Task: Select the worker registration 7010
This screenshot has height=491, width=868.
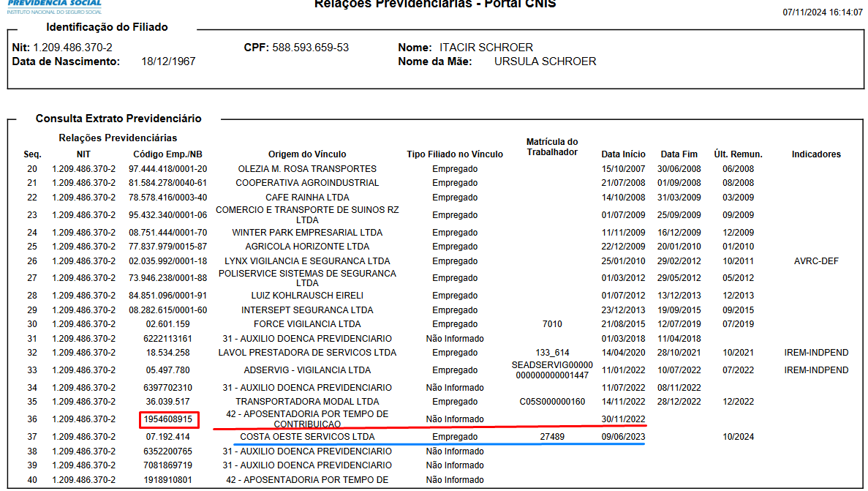Action: [552, 324]
